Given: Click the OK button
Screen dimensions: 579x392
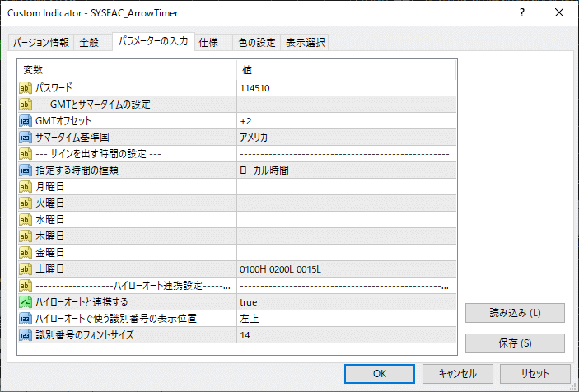Looking at the screenshot, I should tap(380, 374).
